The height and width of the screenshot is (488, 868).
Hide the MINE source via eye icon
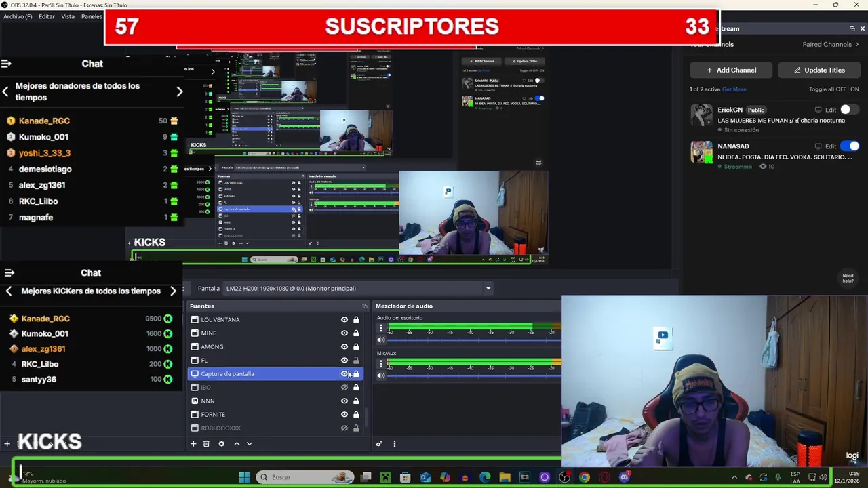pyautogui.click(x=344, y=333)
